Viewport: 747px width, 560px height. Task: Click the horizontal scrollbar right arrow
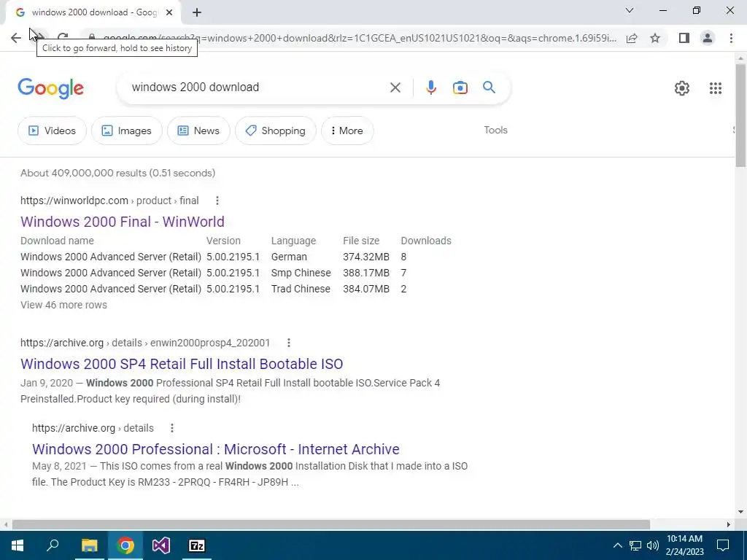point(729,524)
